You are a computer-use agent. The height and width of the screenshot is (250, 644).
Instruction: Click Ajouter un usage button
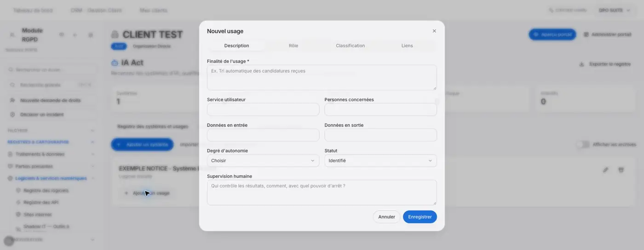tap(147, 193)
